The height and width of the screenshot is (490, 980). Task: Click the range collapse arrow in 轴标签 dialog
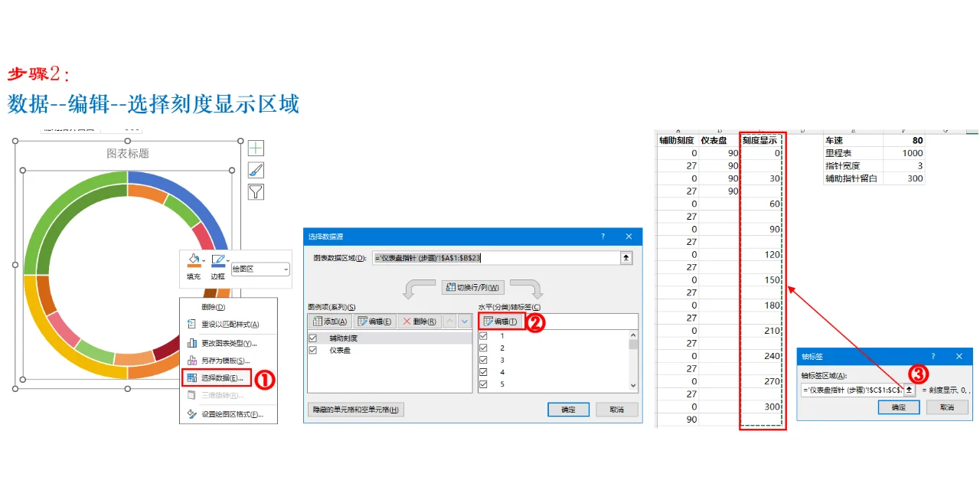909,390
